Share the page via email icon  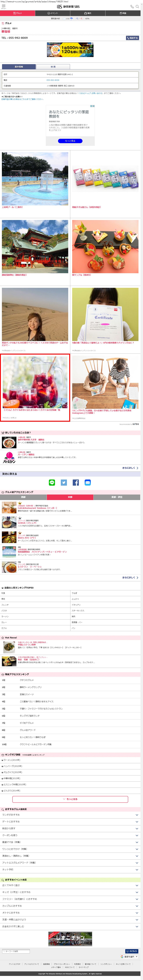click(88, 482)
